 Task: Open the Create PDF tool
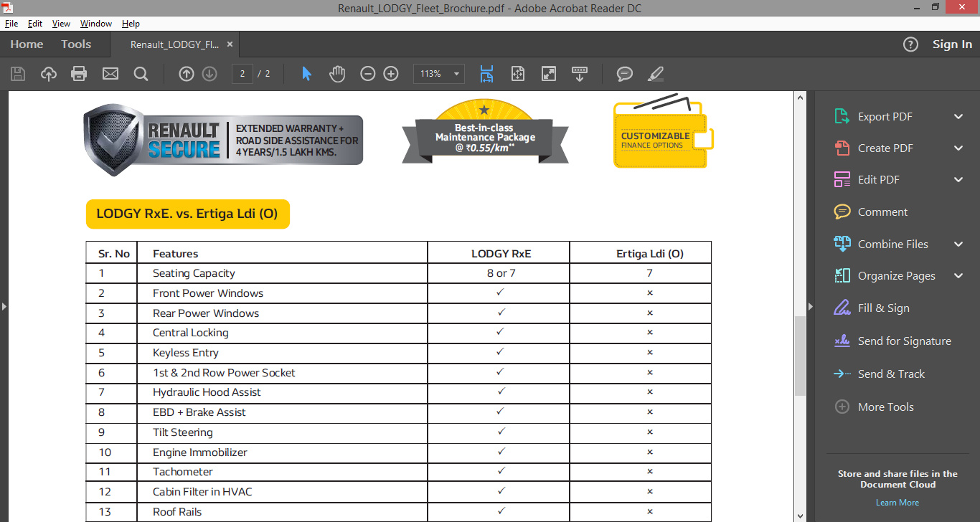click(x=885, y=148)
